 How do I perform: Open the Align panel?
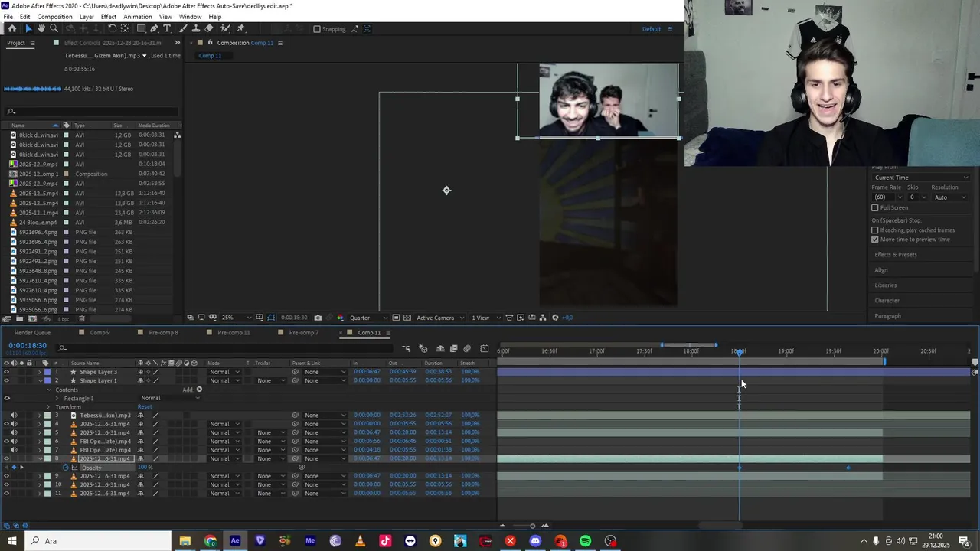tap(881, 270)
